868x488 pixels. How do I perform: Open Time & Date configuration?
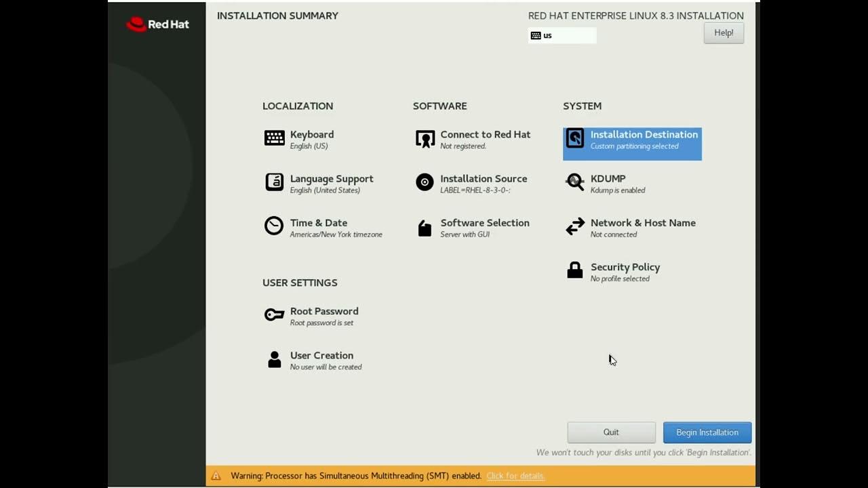tap(323, 227)
